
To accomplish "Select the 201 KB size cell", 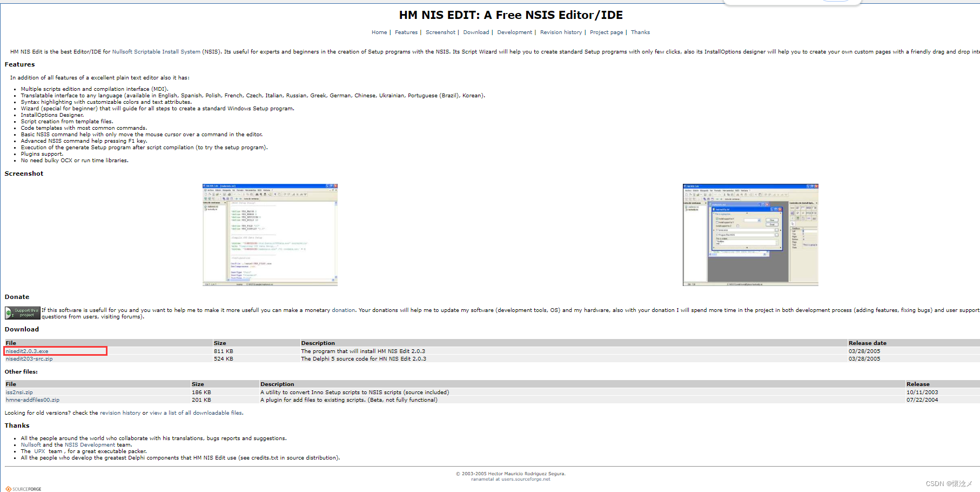I will [x=201, y=400].
